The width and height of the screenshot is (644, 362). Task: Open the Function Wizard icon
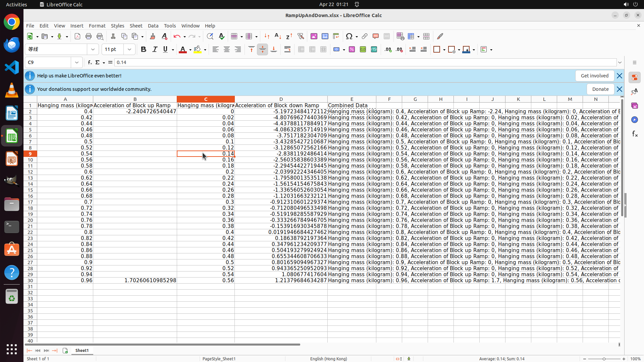click(90, 62)
